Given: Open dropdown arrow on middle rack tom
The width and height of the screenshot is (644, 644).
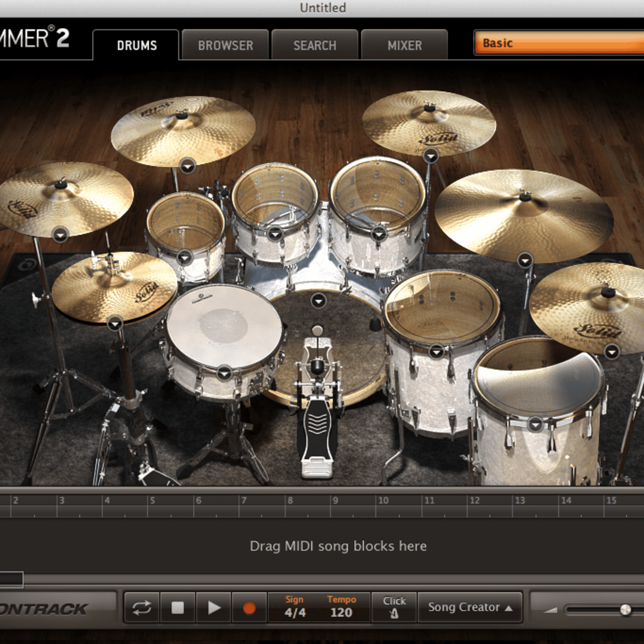Looking at the screenshot, I should [275, 234].
